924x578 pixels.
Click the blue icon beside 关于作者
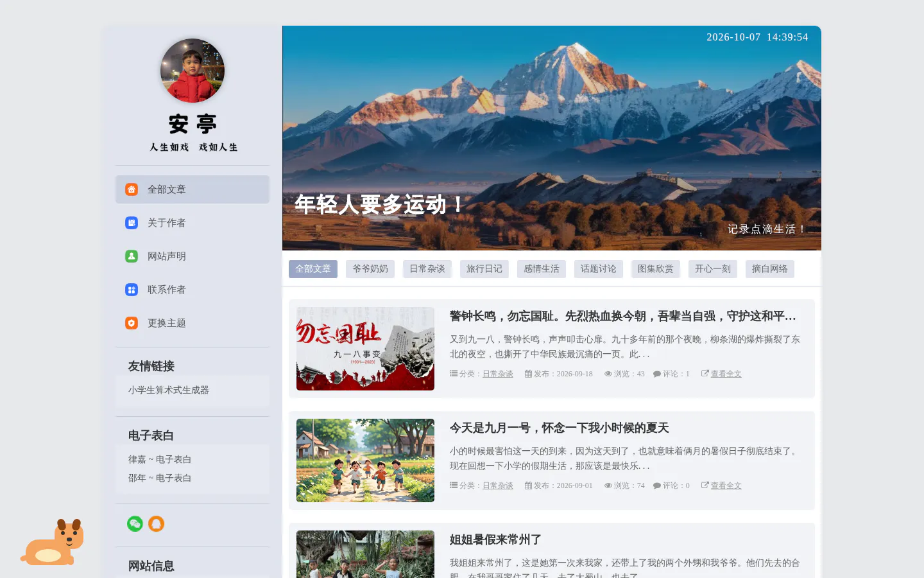132,223
